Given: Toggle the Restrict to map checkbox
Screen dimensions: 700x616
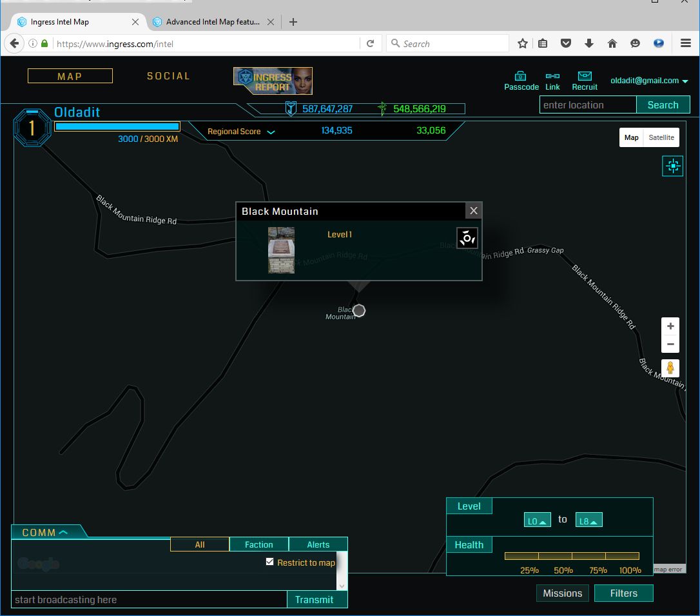Looking at the screenshot, I should 270,562.
